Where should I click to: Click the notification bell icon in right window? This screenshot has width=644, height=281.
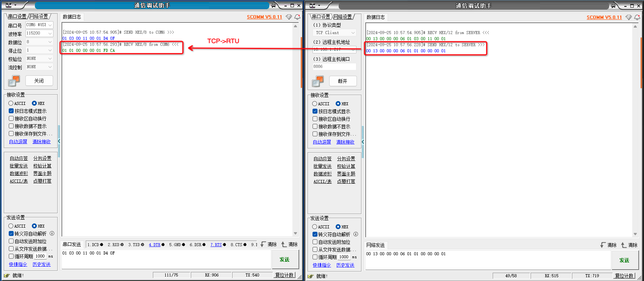tap(637, 17)
